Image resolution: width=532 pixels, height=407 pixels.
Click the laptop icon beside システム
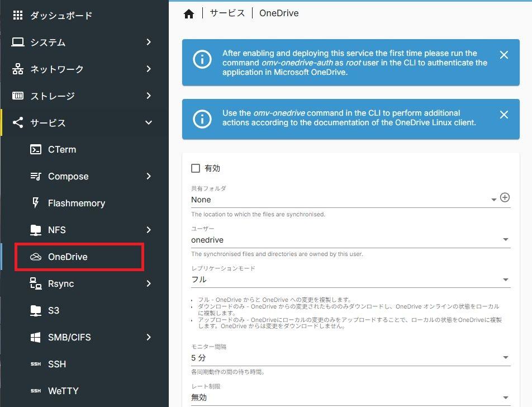tap(18, 42)
